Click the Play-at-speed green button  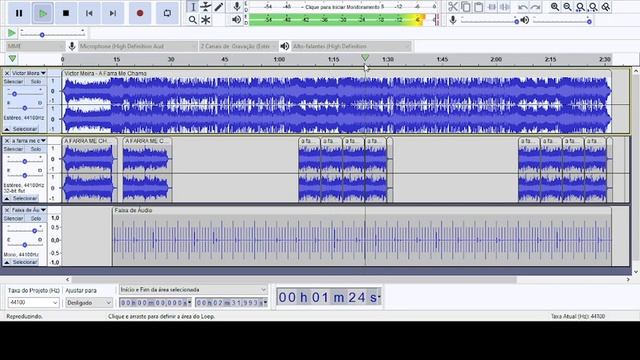point(11,33)
